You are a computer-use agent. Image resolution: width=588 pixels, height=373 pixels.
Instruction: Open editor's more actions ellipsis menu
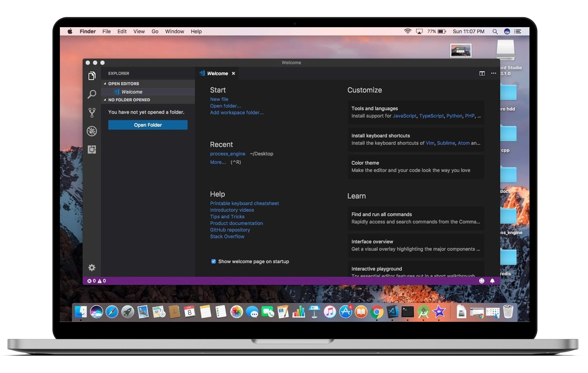(x=494, y=73)
